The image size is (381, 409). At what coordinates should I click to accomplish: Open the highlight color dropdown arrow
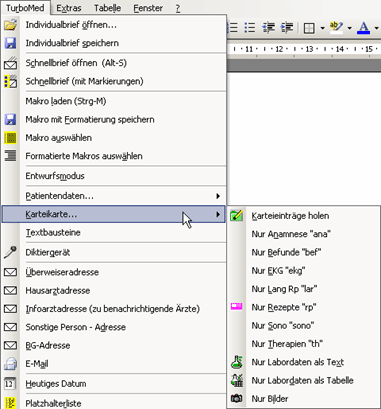click(349, 28)
